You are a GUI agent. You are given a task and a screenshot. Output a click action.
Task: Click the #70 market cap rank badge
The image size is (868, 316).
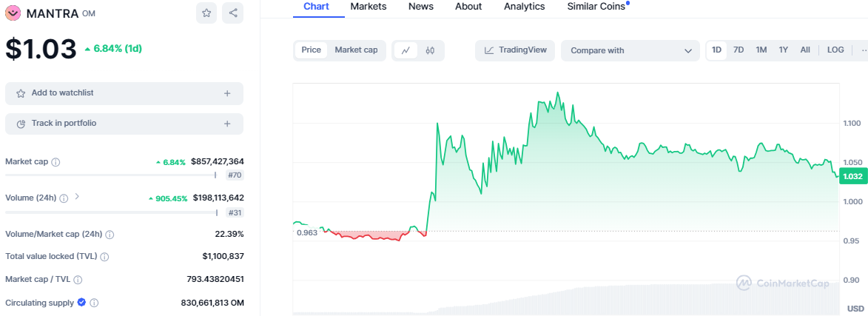(235, 175)
